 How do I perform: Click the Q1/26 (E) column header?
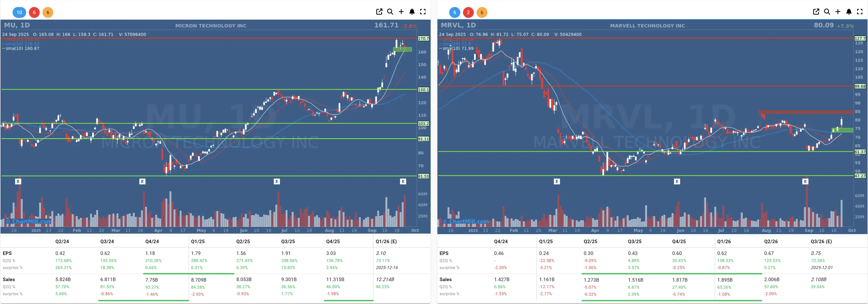pyautogui.click(x=386, y=242)
